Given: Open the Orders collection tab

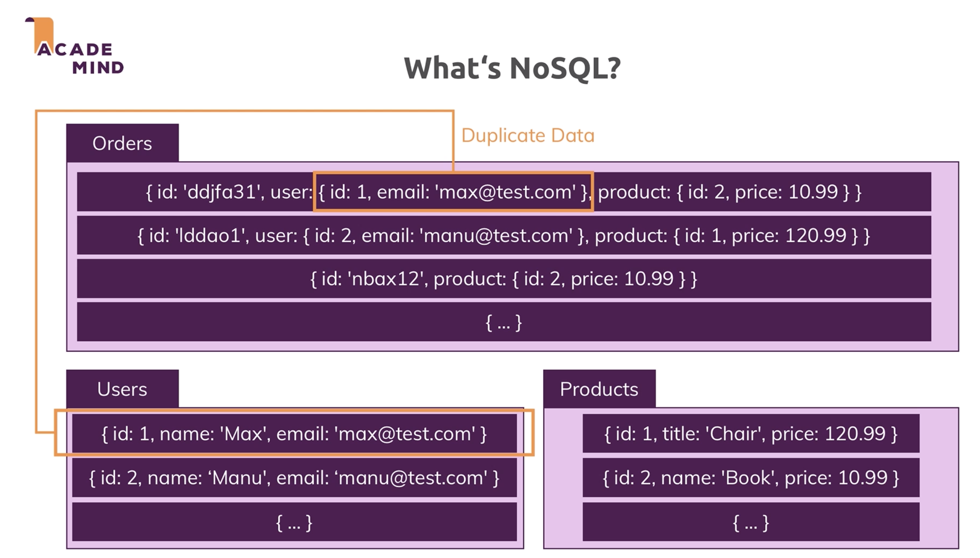Looking at the screenshot, I should pyautogui.click(x=122, y=143).
